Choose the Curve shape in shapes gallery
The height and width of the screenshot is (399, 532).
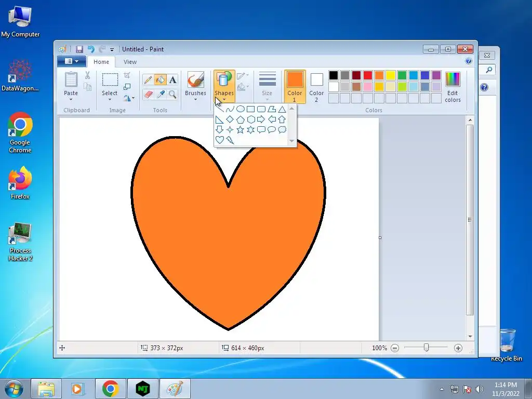pyautogui.click(x=230, y=109)
